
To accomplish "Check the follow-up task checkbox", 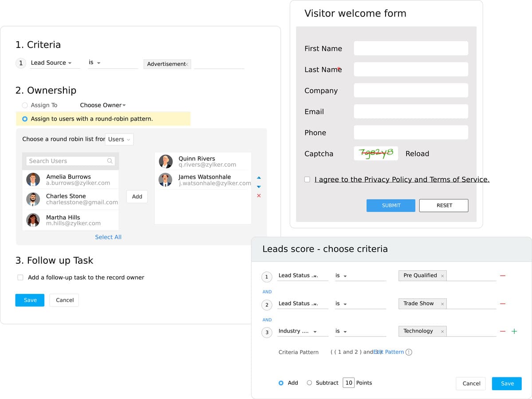I will (x=20, y=278).
